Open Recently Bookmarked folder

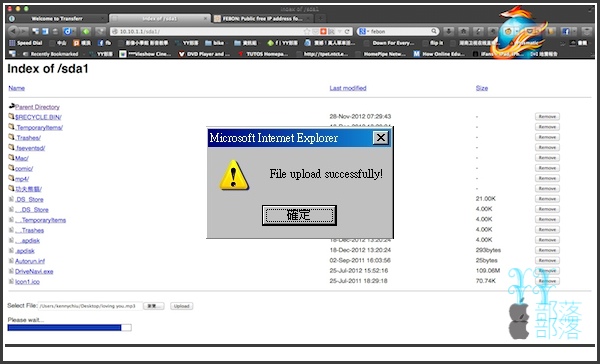50,54
